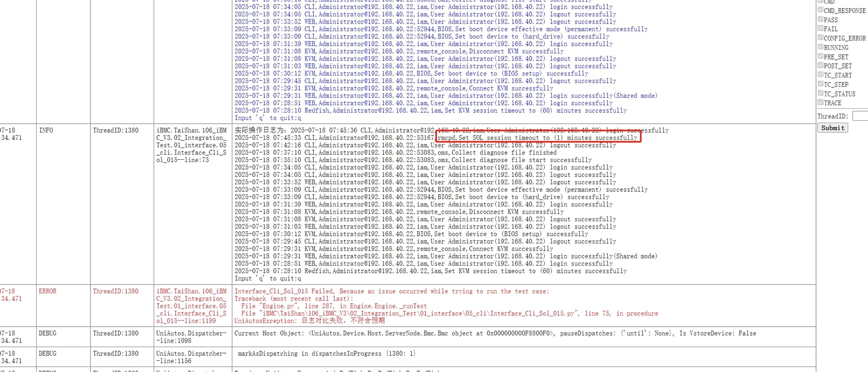
Task: Uncheck the PRE_SET filter checkbox
Action: 820,57
